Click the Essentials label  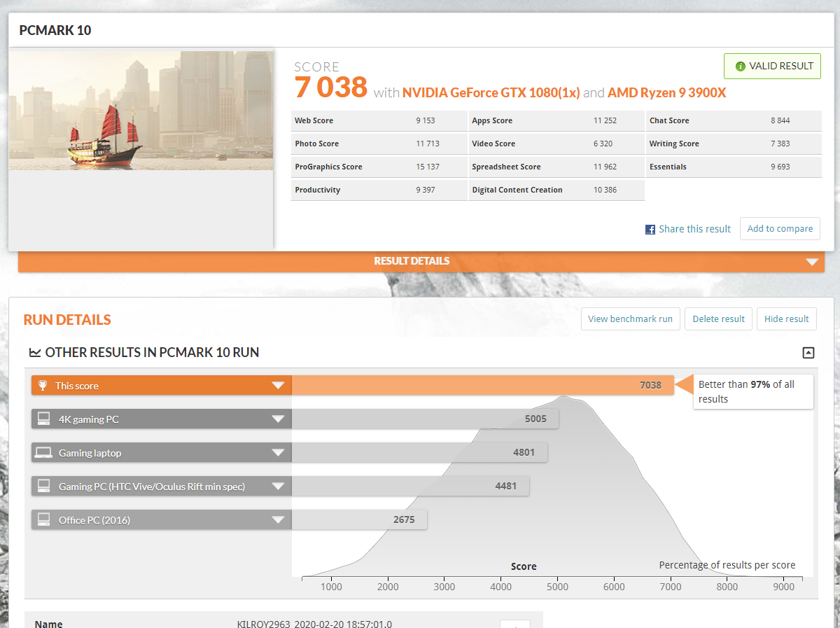click(x=668, y=167)
